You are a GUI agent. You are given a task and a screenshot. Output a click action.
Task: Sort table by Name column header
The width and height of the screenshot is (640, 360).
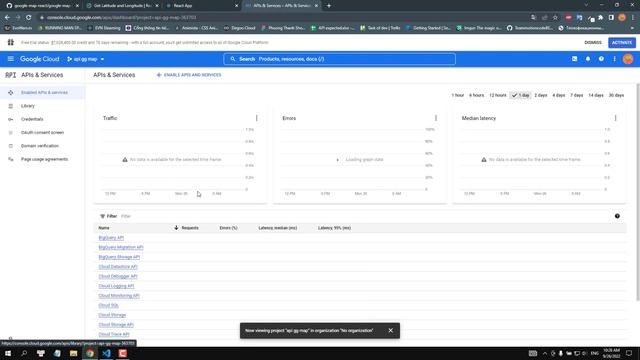click(x=104, y=228)
